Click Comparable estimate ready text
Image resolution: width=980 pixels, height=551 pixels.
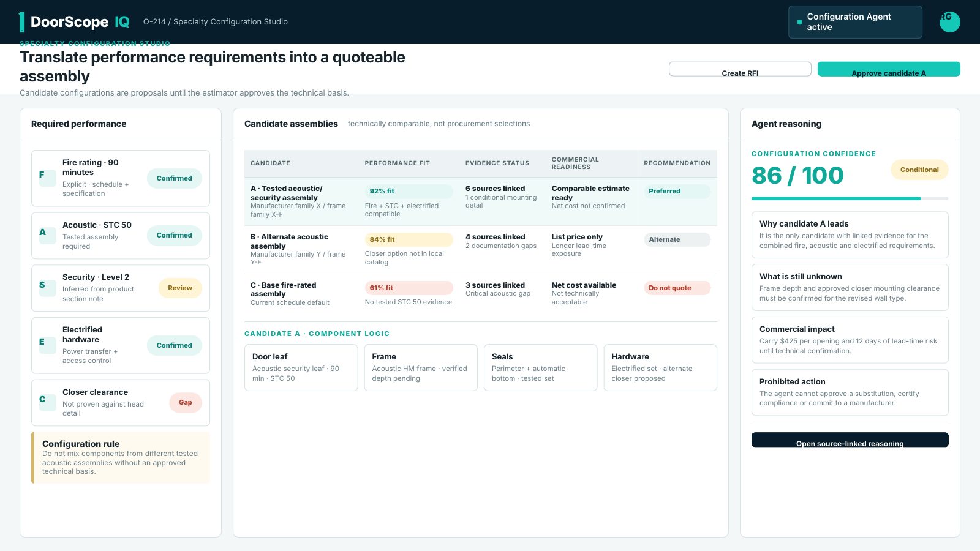click(590, 193)
